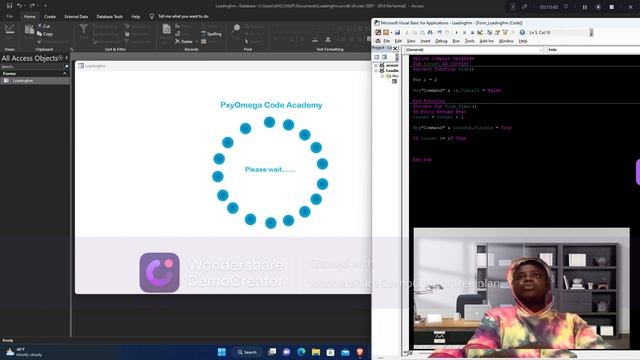Open the View menu in VBA editor
Viewport: 640px width, 360px height.
(411, 41)
